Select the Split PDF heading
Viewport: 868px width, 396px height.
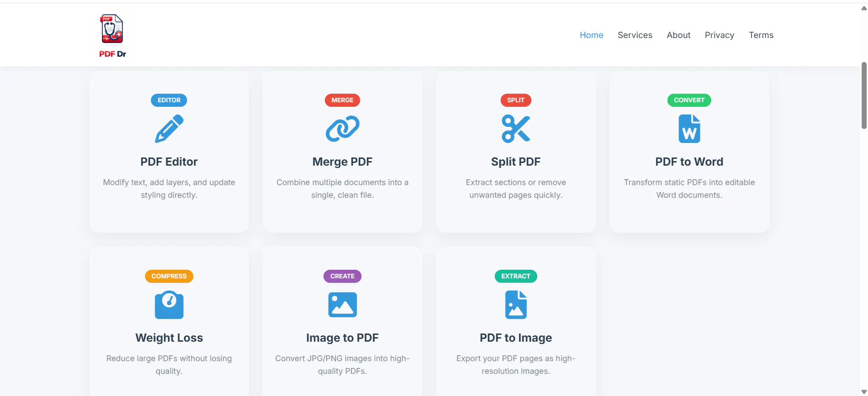(x=516, y=162)
